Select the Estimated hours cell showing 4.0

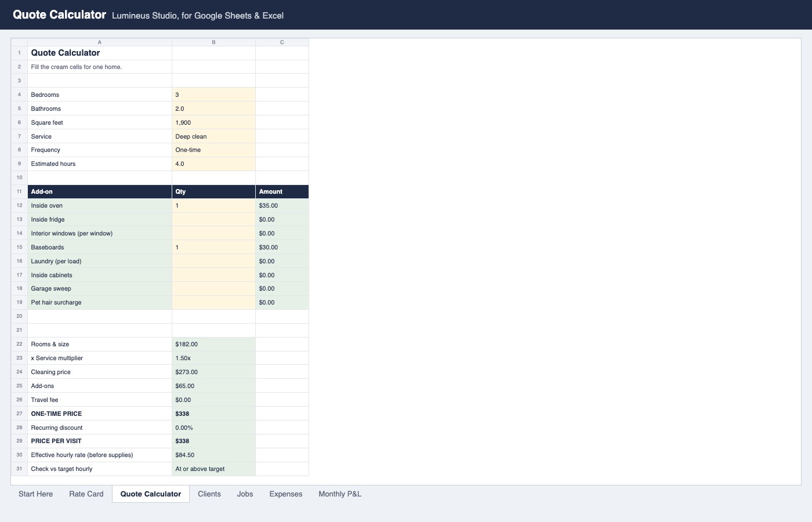point(213,164)
